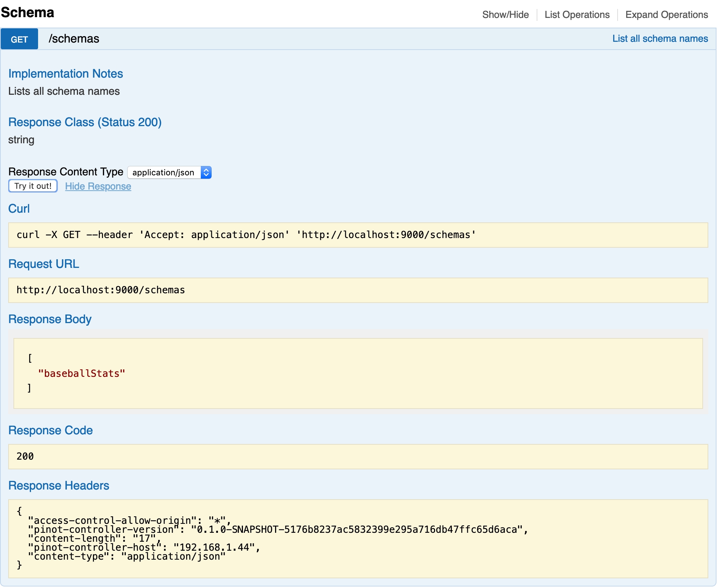Toggle Show/Hide for Schema section
718x588 pixels.
505,15
